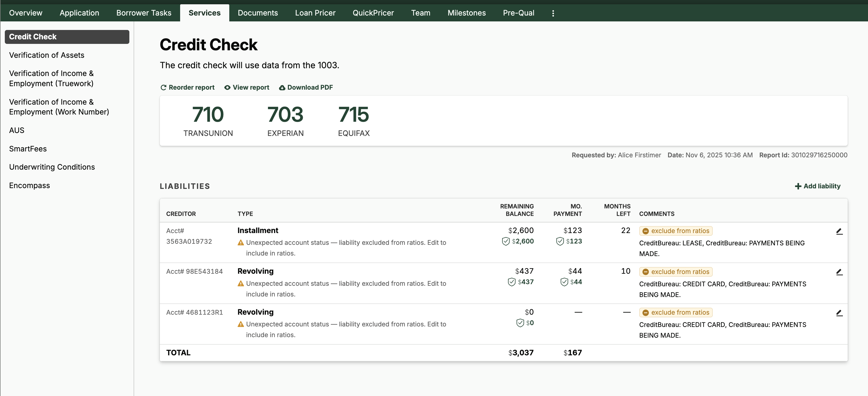Click the Download PDF cloud icon
The width and height of the screenshot is (868, 396).
282,88
